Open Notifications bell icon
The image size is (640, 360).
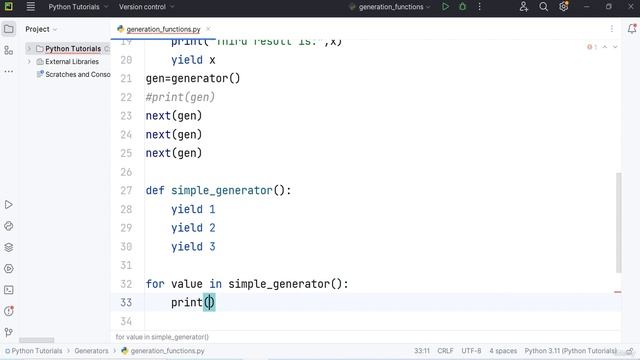(x=631, y=29)
